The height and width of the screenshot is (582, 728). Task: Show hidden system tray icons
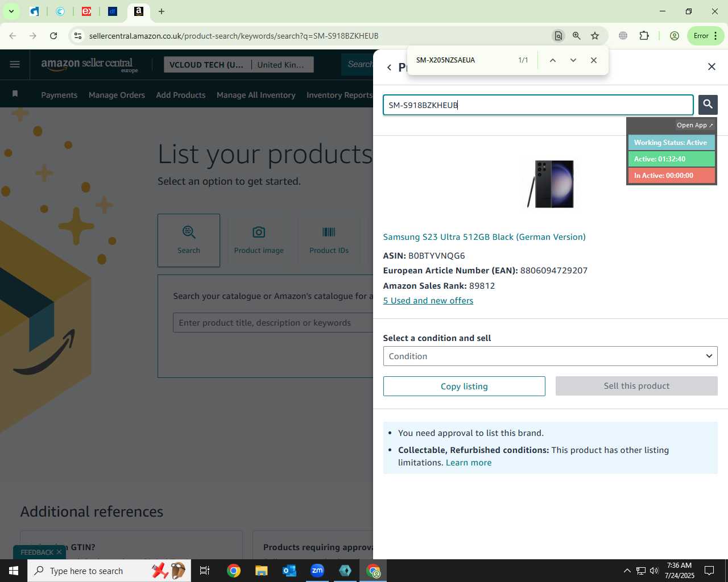tap(627, 571)
